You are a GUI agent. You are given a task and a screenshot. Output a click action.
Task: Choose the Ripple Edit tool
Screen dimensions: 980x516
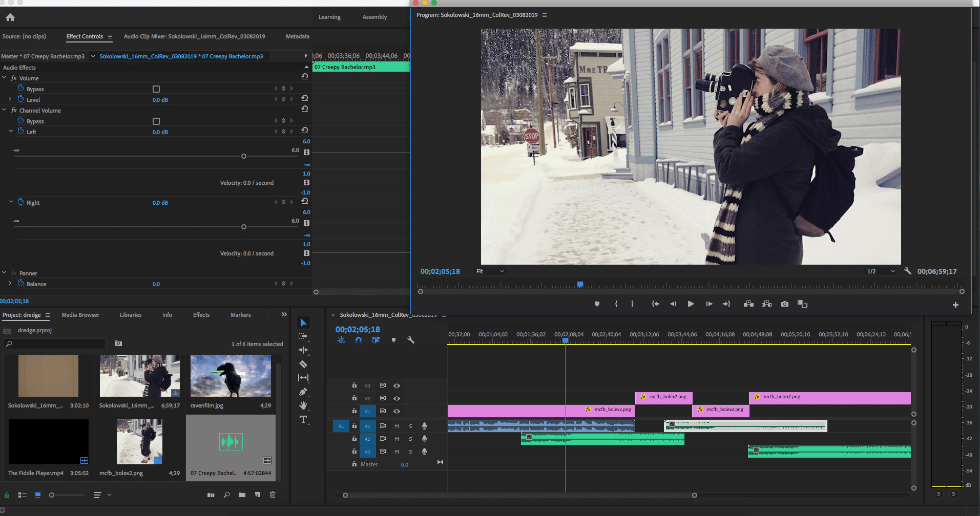303,350
